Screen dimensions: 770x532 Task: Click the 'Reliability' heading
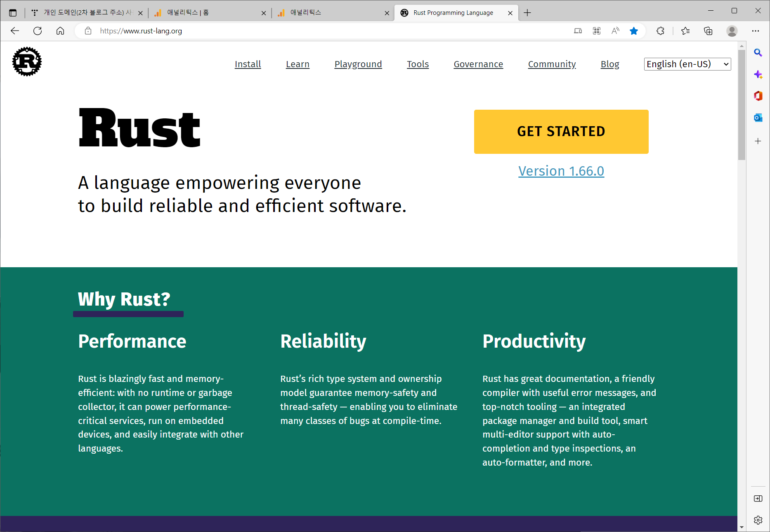(x=323, y=341)
